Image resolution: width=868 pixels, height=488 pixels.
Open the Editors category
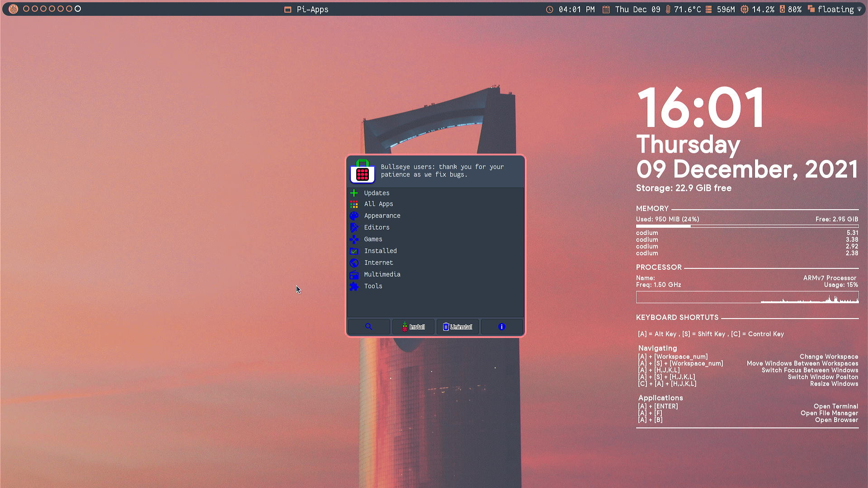click(x=377, y=228)
